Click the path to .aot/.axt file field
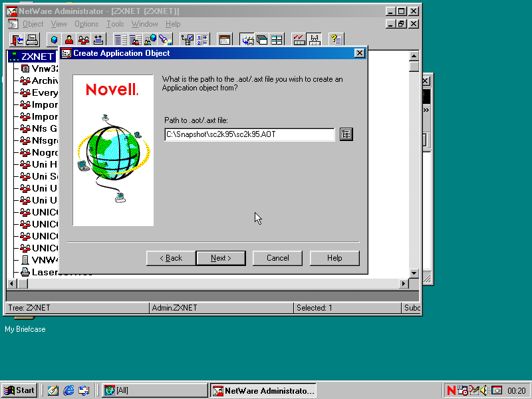The image size is (532, 399). [249, 134]
